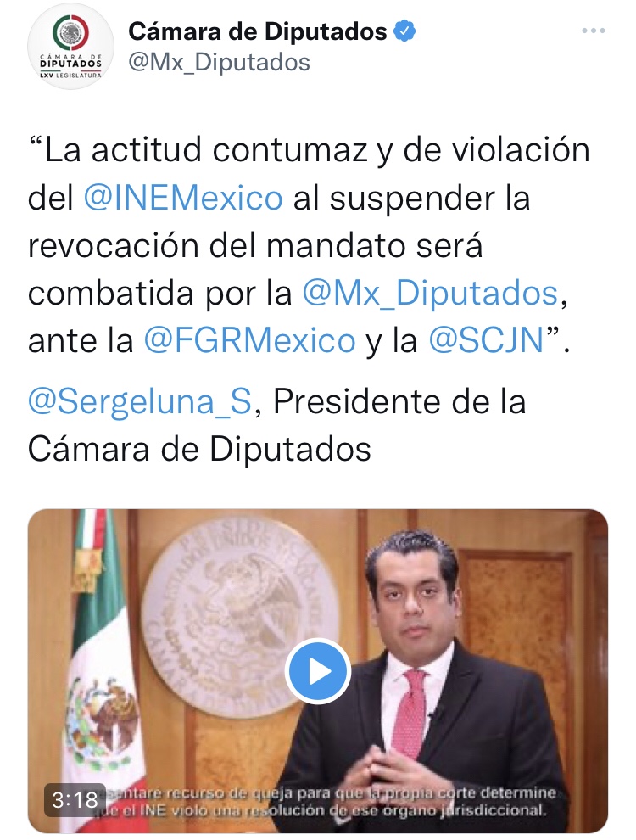Open the @Sergeluna_S mention
Screen dimensions: 636x840
tap(139, 402)
